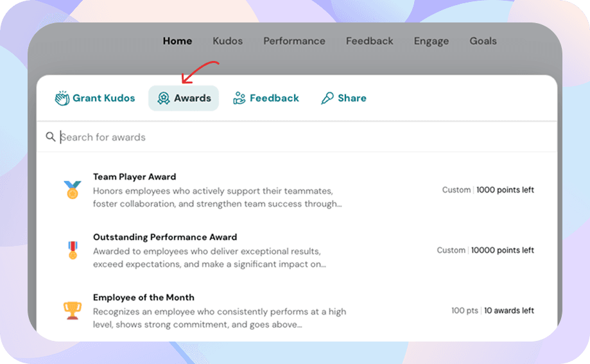
Task: Choose the Share label
Action: tap(352, 98)
